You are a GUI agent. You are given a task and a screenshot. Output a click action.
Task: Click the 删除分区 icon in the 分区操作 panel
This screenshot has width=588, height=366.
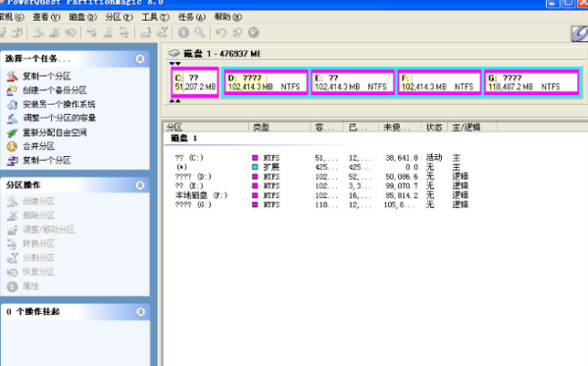coord(12,216)
